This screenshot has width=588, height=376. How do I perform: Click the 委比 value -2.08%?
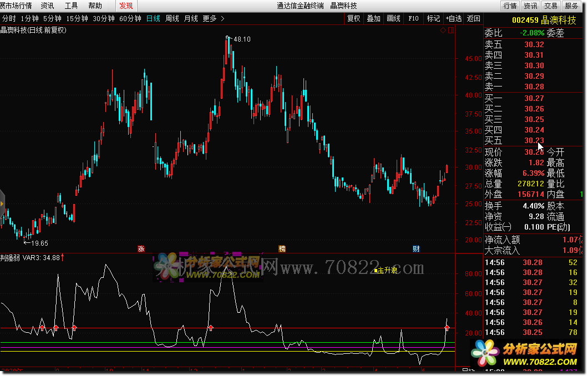tap(532, 33)
